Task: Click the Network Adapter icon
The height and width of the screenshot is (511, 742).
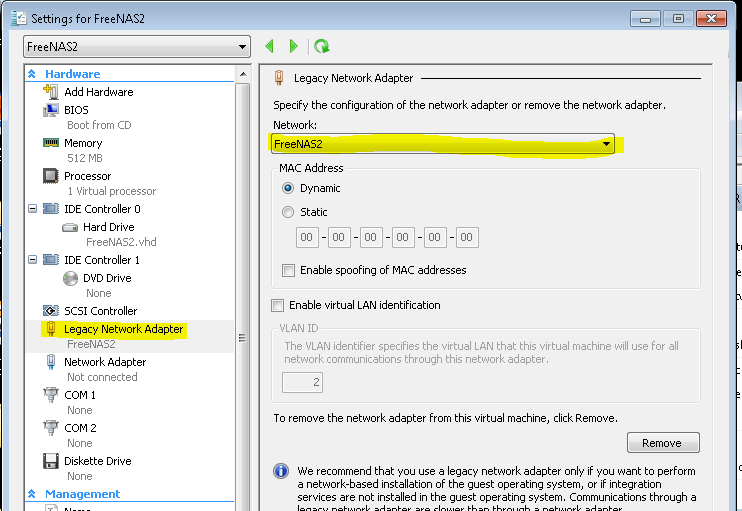Action: [51, 362]
